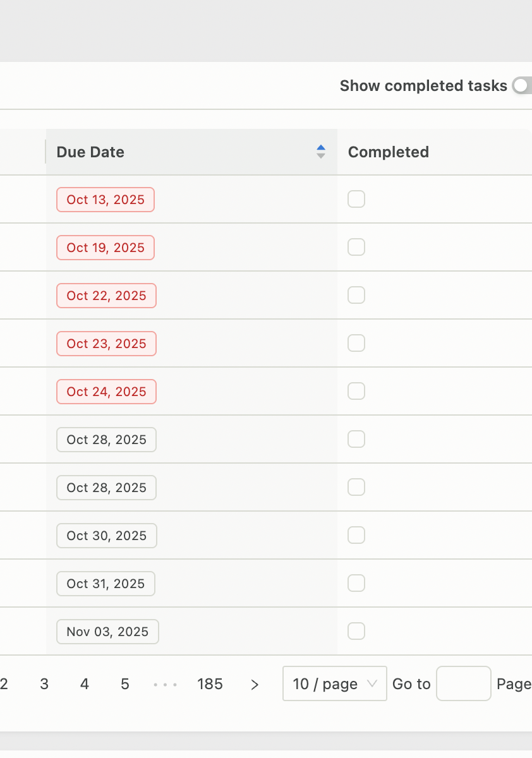
Task: Go to page 3
Action: coord(44,684)
